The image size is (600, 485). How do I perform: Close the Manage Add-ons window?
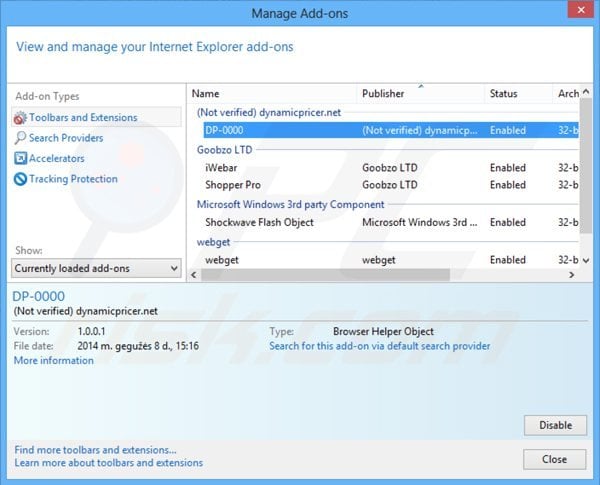[x=580, y=10]
